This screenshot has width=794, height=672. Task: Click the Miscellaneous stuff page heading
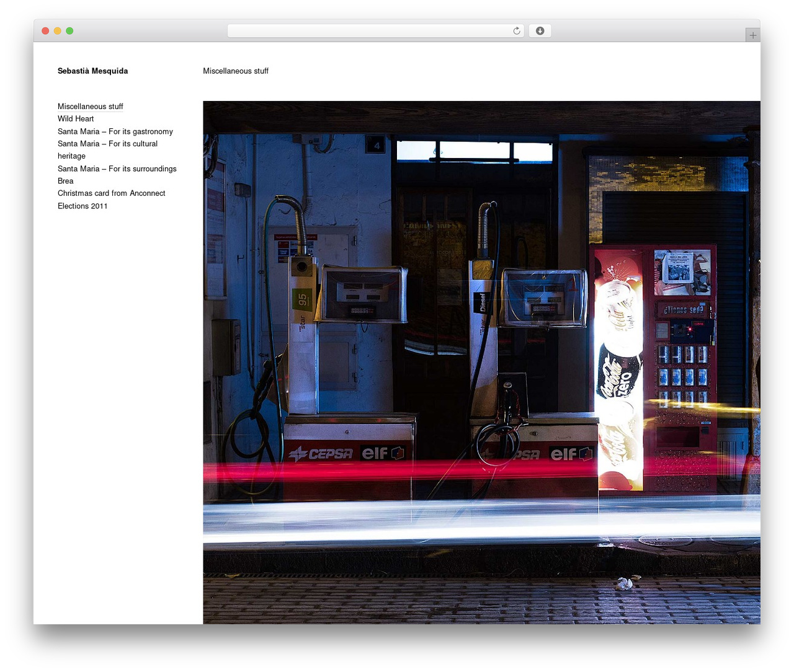(236, 71)
